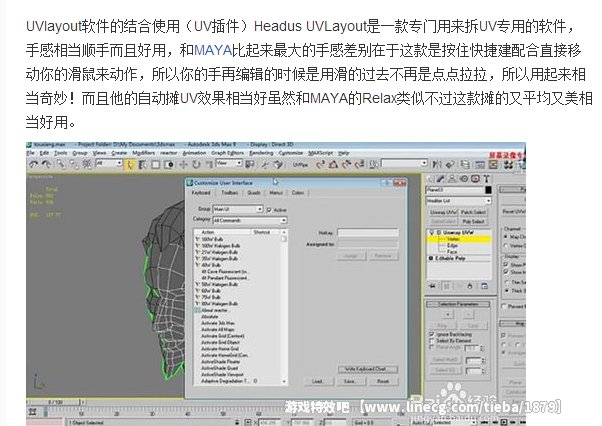602x426 pixels.
Task: Activate the Select Object arrow tool
Action: [x=130, y=165]
